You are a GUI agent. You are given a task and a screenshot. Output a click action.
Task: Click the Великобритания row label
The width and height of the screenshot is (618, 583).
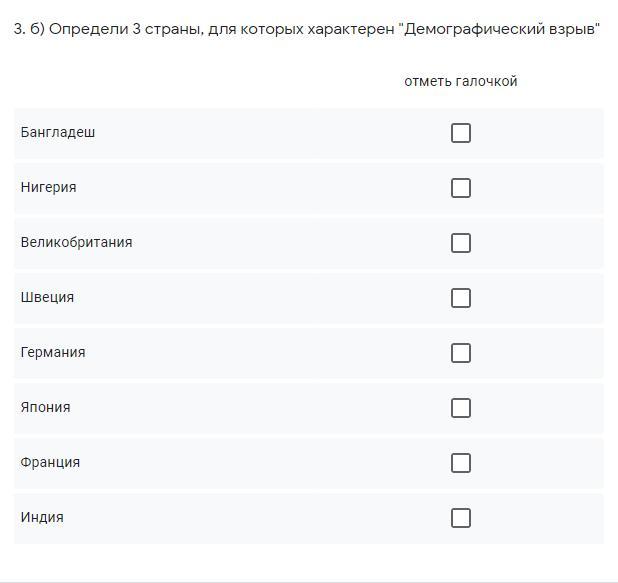pos(76,242)
